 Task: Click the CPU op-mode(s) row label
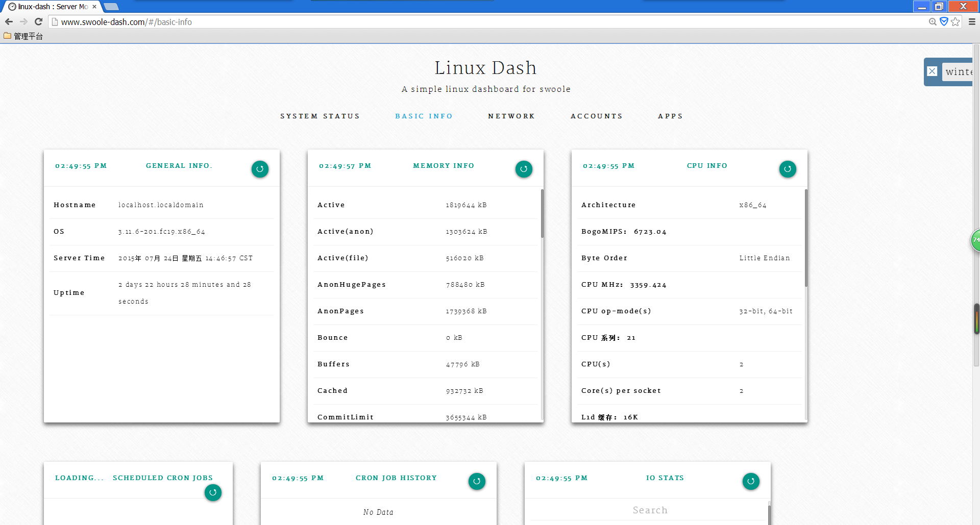pyautogui.click(x=616, y=311)
